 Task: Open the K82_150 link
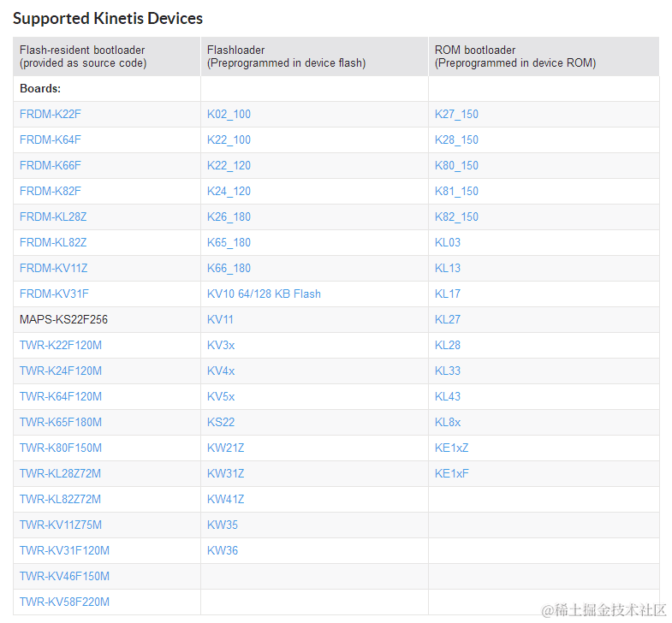[456, 217]
